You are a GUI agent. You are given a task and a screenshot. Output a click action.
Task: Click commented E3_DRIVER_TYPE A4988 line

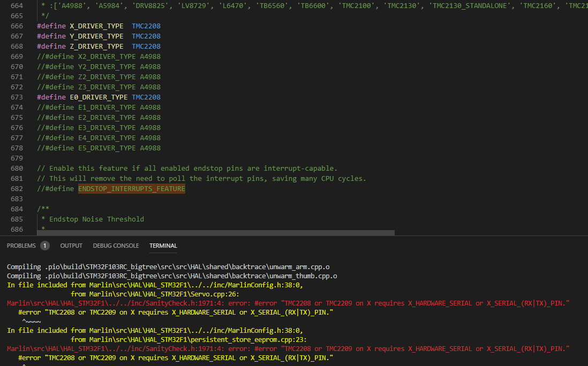tap(99, 127)
